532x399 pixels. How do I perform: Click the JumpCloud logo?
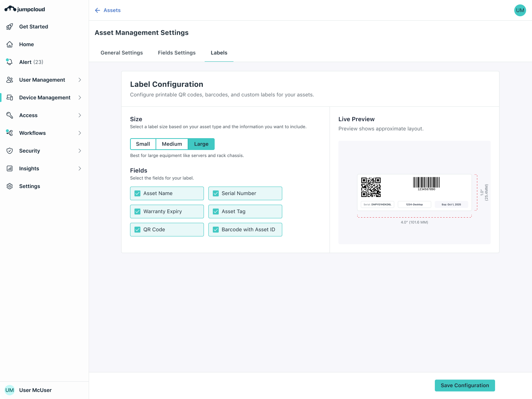coord(25,9)
